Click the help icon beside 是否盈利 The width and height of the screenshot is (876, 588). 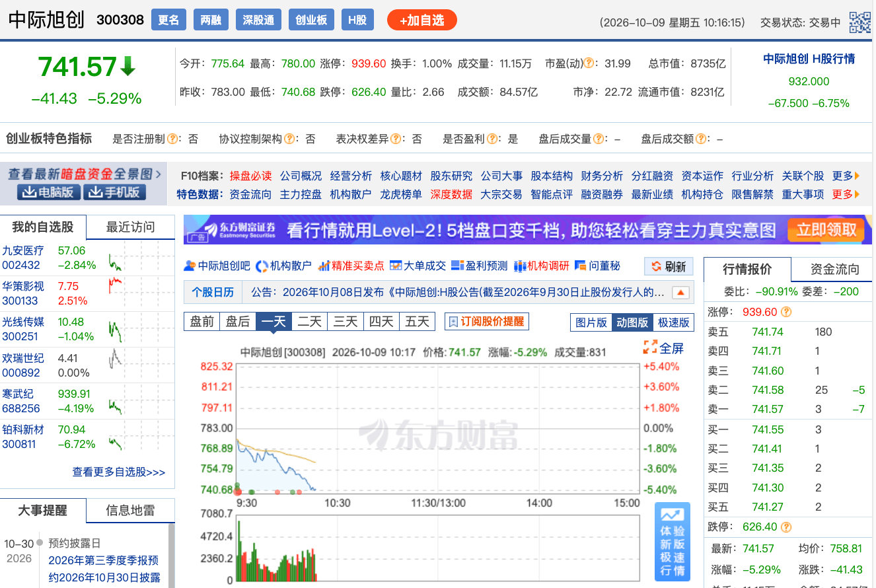pyautogui.click(x=491, y=139)
